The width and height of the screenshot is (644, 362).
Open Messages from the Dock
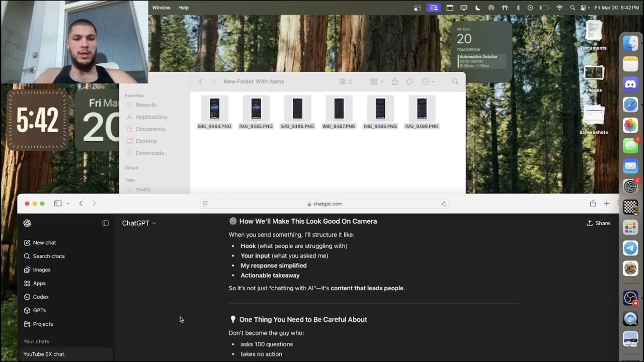pos(630,145)
